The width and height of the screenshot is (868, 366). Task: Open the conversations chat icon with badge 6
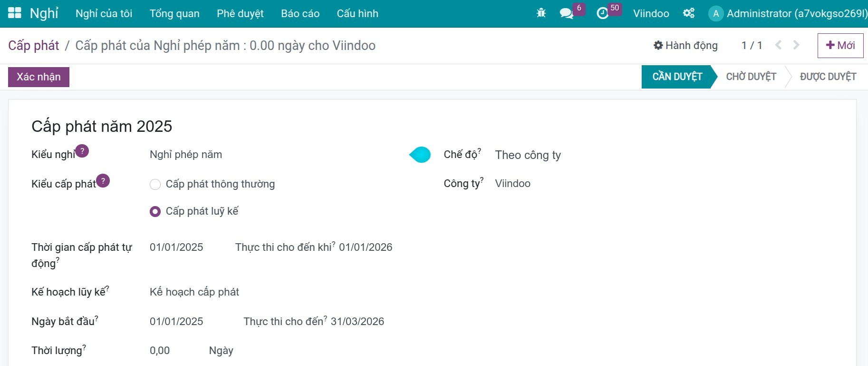pos(567,13)
